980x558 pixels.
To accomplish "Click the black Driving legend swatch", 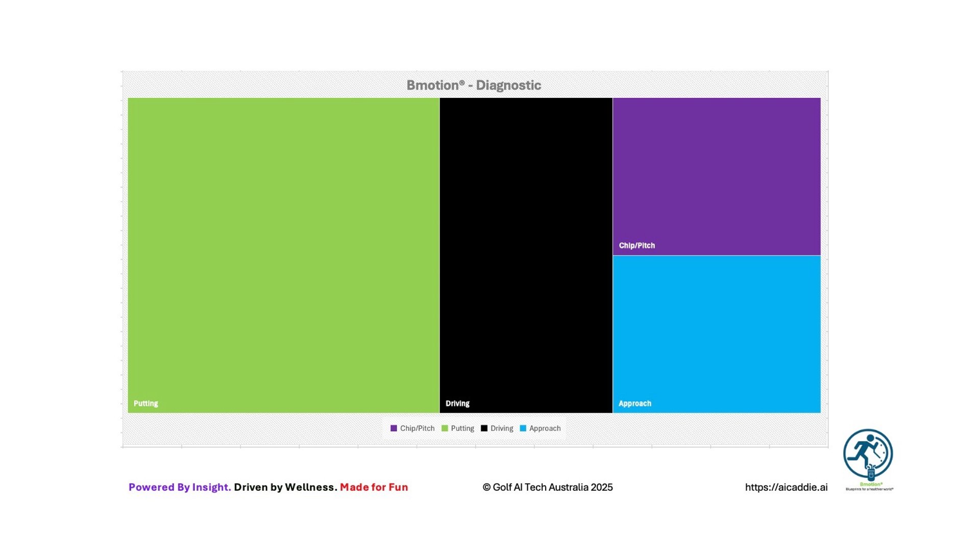I will [484, 428].
